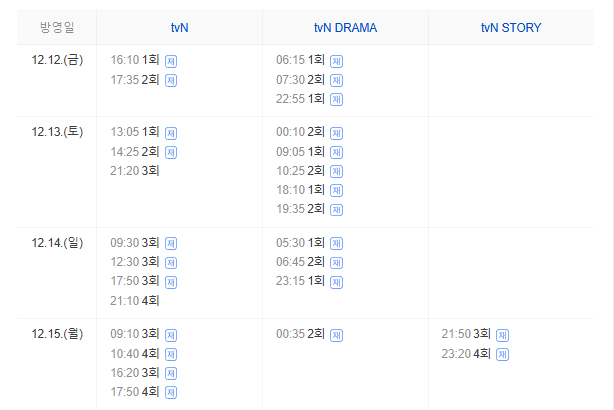The image size is (614, 410).
Task: Click rerun badge beside tvN DRAMA 06:15 1회
Action: (x=336, y=61)
